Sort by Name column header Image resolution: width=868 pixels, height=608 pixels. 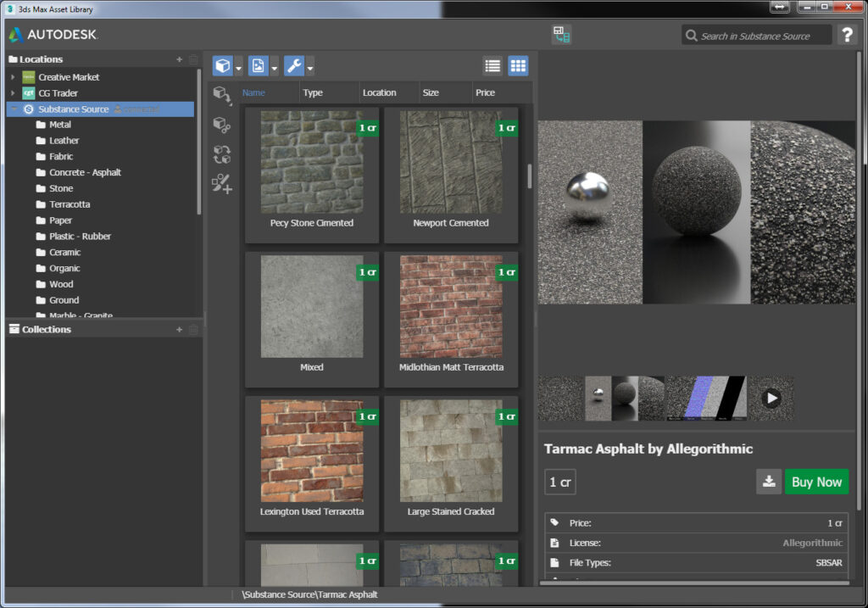(x=253, y=92)
